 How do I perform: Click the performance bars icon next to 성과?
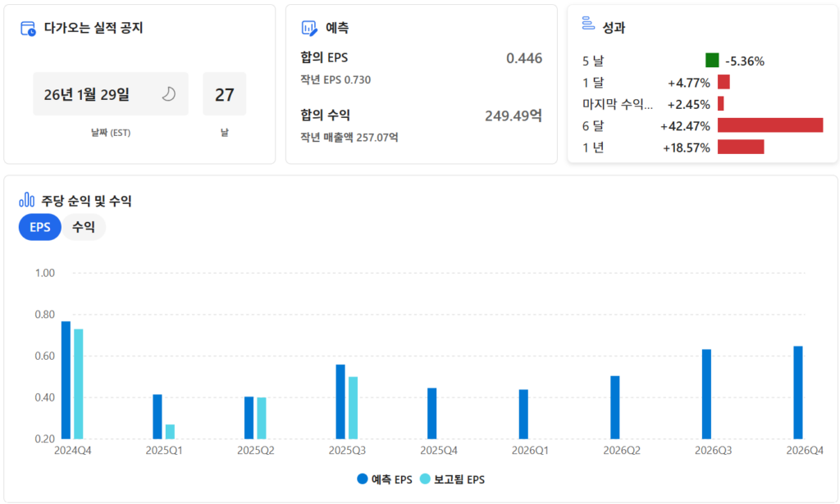coord(587,23)
